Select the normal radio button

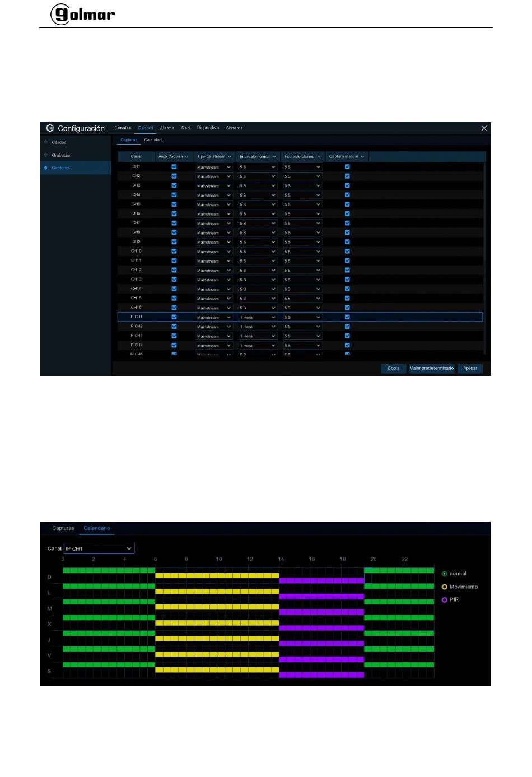445,574
